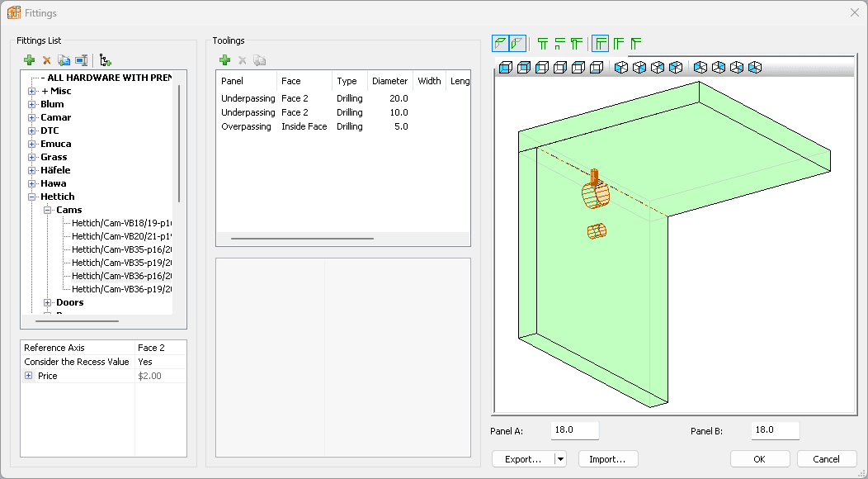Click the Panel A thickness field
868x479 pixels.
575,430
